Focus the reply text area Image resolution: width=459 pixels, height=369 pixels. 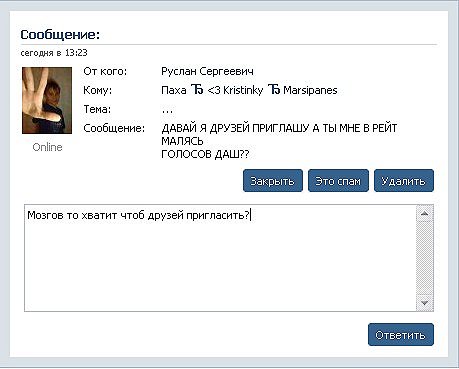[220, 258]
